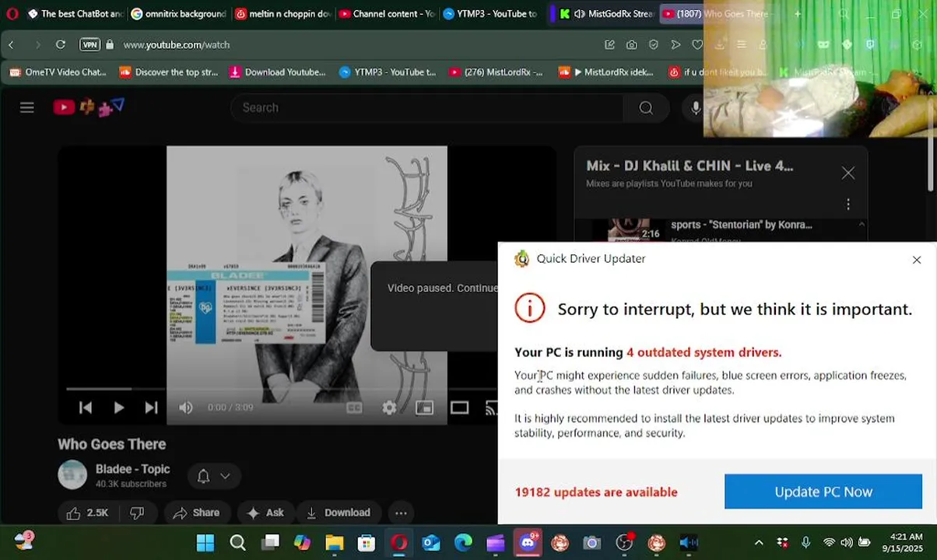
Task: Open (276) MistLordRx bookmark
Action: [x=496, y=72]
